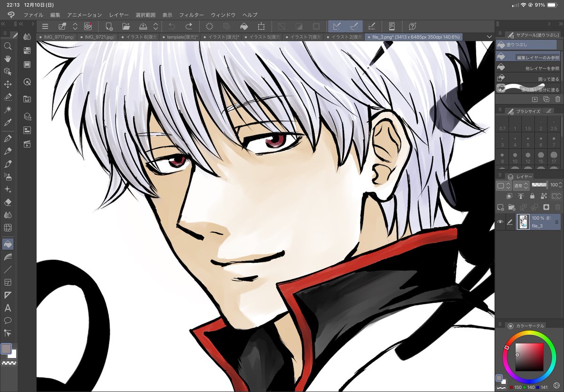
Task: Select the Pen tool
Action: point(8,139)
